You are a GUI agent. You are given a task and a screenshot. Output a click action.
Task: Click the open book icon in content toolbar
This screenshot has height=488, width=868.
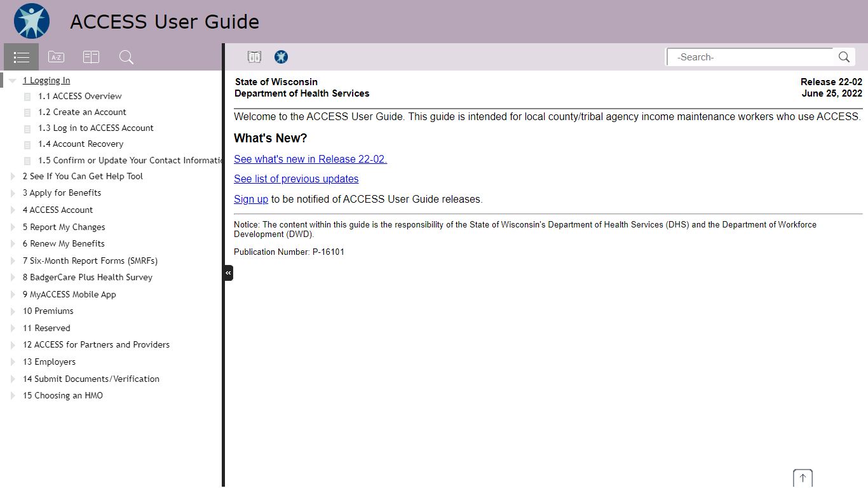254,57
